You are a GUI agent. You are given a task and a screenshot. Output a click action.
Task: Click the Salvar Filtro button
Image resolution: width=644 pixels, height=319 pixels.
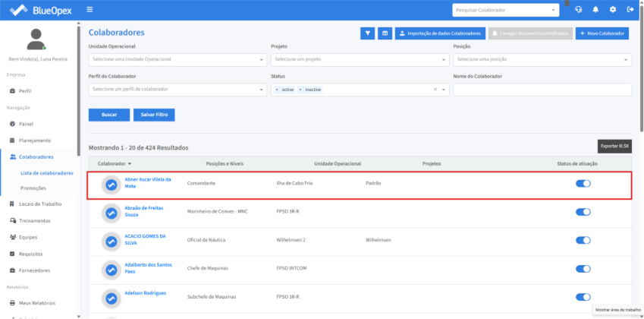point(154,115)
